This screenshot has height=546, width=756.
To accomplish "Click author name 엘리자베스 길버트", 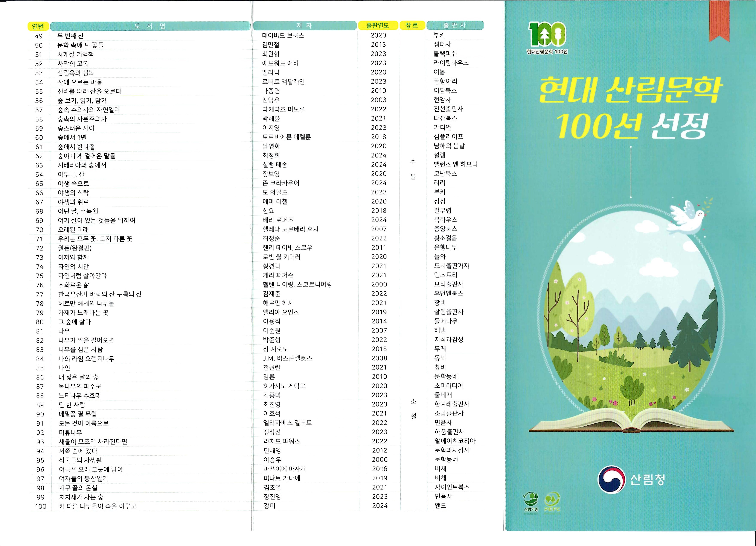I will point(287,423).
